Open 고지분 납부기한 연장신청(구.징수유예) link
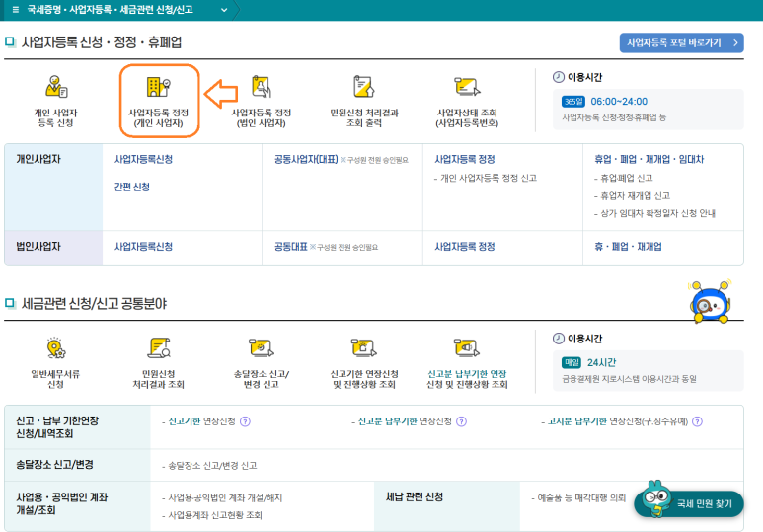This screenshot has width=763, height=532. [618, 421]
